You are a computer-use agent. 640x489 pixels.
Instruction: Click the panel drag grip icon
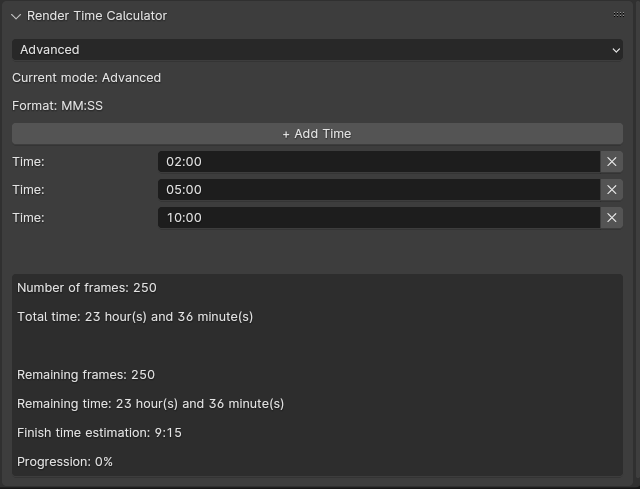point(618,15)
